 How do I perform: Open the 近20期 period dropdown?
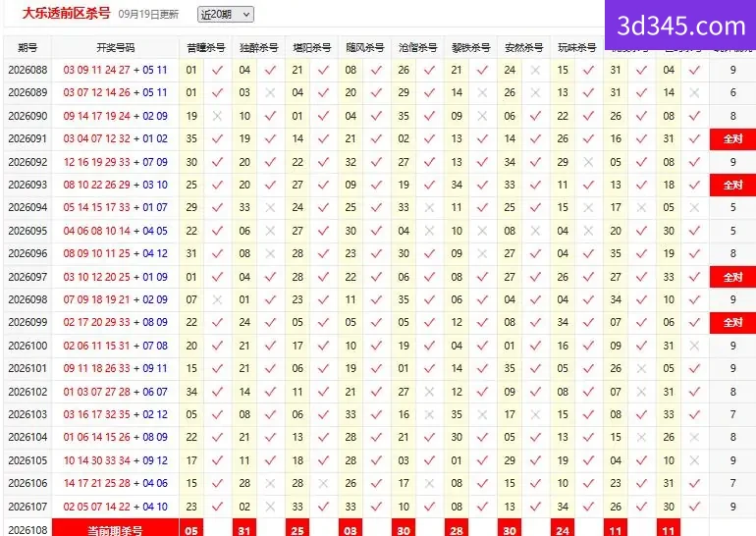[x=225, y=15]
